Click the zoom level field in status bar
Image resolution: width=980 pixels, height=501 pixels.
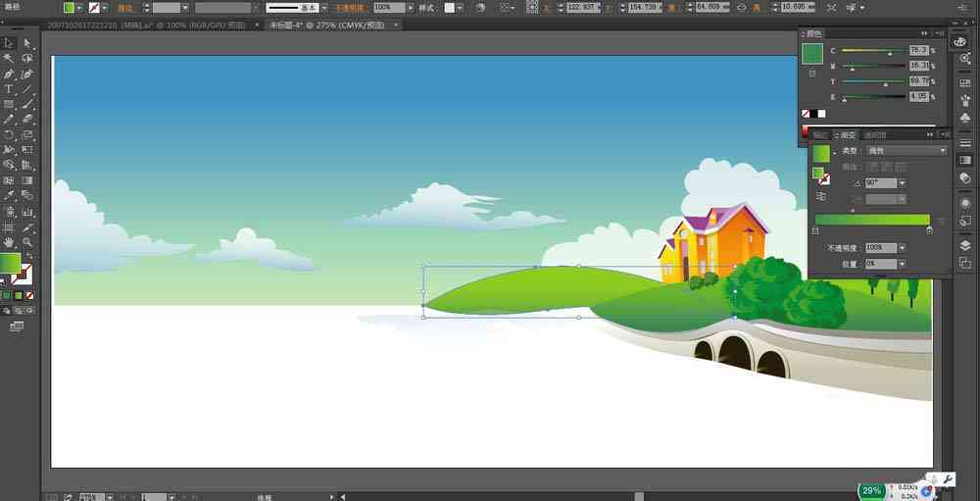click(x=90, y=497)
